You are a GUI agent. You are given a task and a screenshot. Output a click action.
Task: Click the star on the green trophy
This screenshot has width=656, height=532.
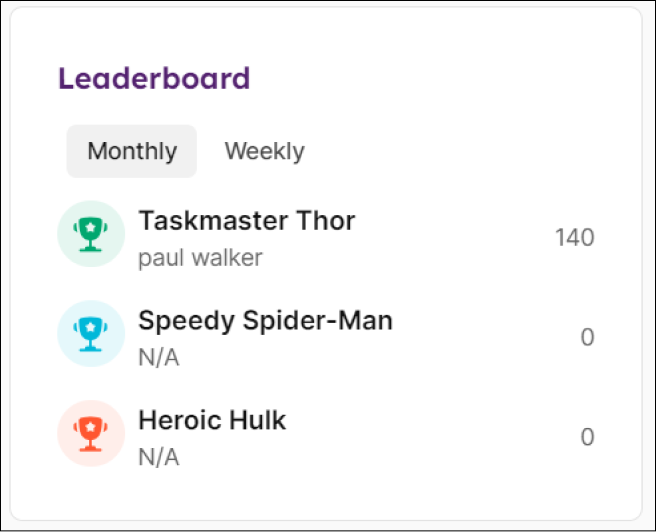click(90, 228)
